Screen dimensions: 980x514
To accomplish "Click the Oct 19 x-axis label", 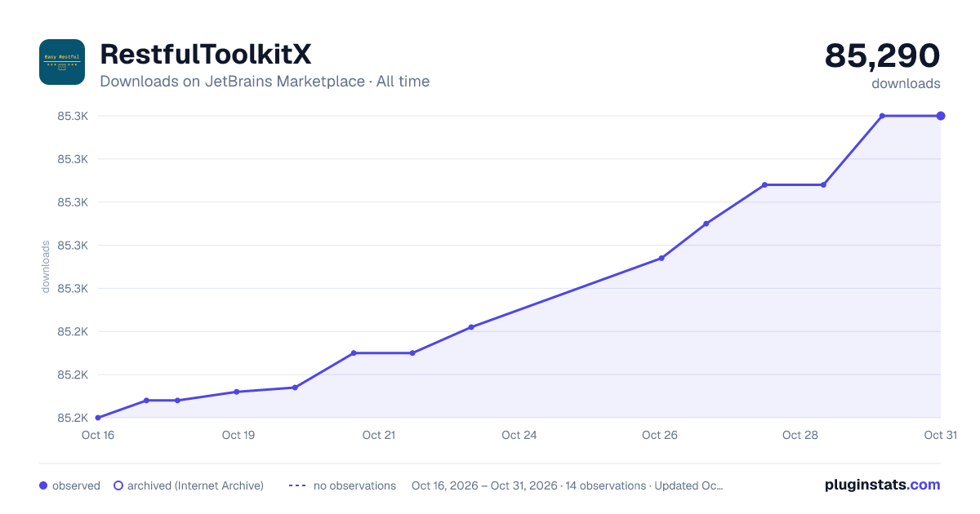I will [238, 435].
